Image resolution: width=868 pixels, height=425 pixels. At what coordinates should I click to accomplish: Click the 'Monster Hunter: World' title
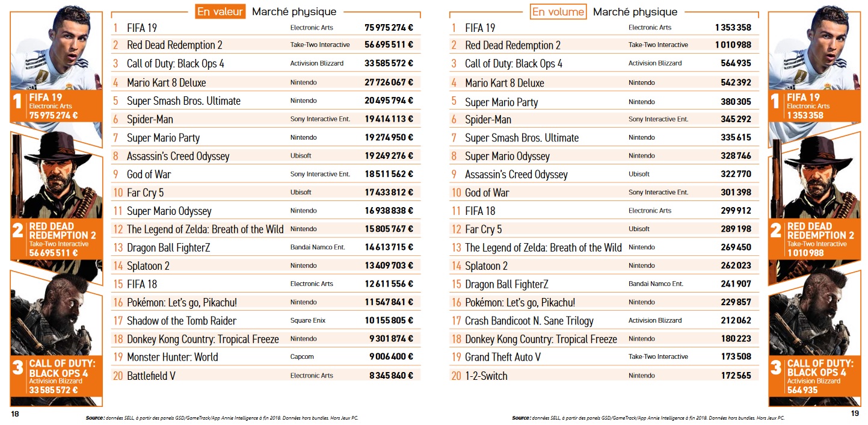(x=173, y=357)
